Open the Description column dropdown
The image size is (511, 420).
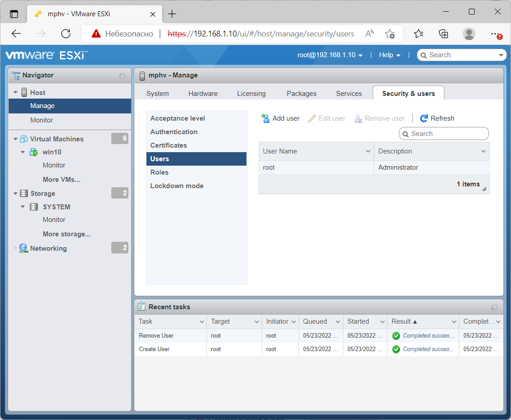click(484, 151)
